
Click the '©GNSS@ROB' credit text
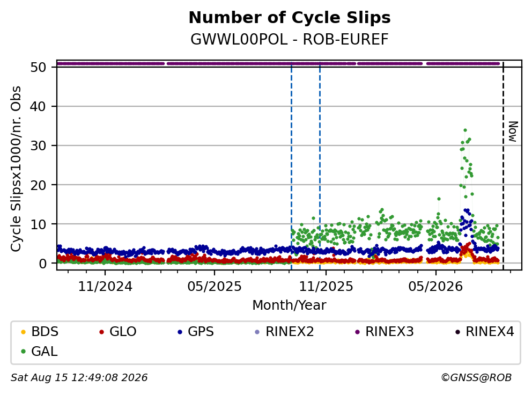point(476,378)
